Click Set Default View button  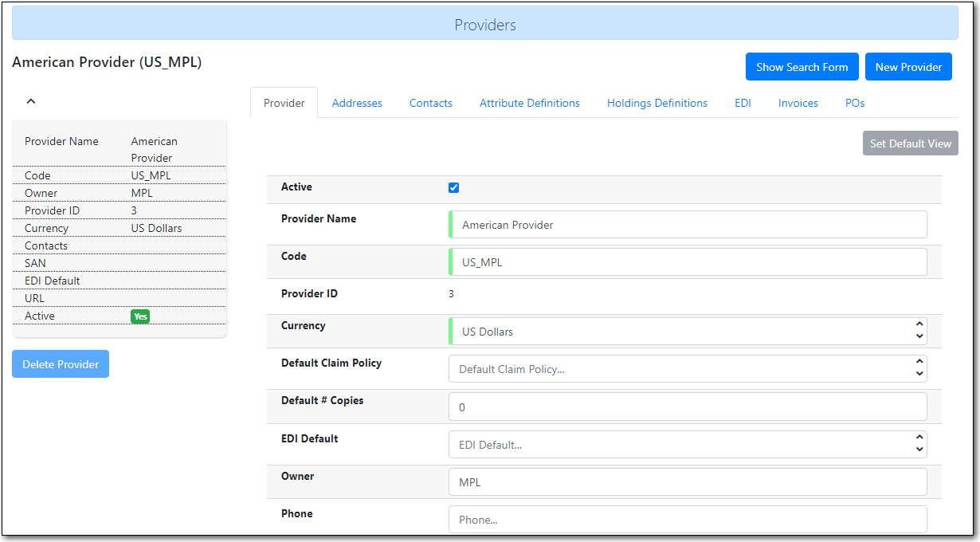910,143
